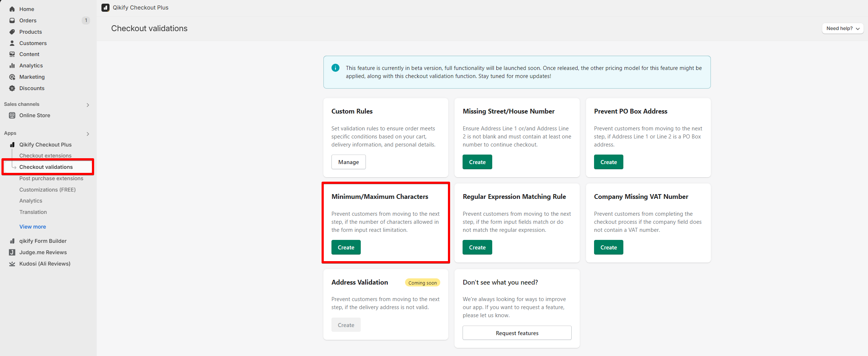
Task: Create Regular Expression Matching Rule
Action: click(477, 247)
